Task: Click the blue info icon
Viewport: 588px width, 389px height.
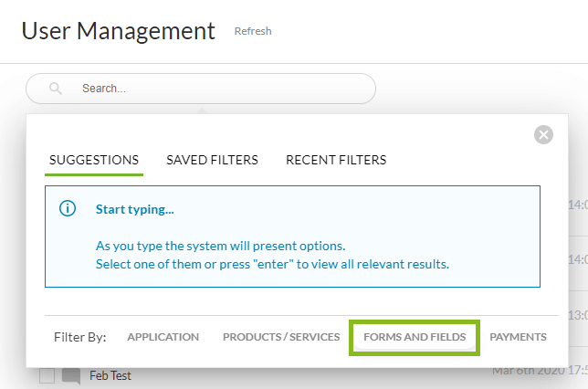Action: pyautogui.click(x=68, y=209)
